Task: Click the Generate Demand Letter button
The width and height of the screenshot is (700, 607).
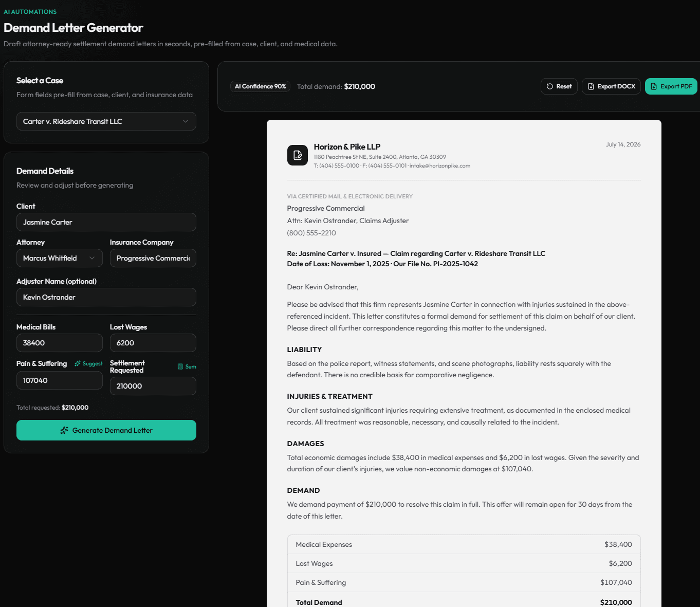Action: (x=106, y=430)
